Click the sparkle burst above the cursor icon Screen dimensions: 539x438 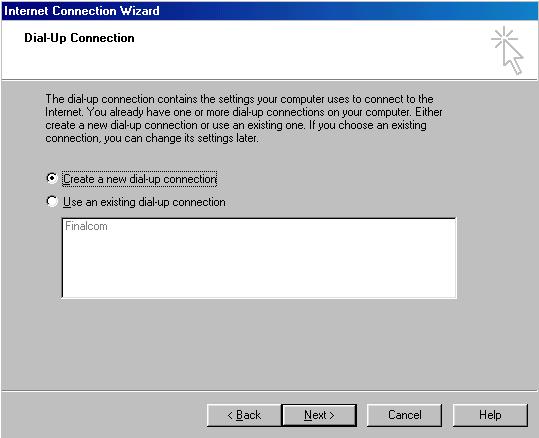coord(504,37)
